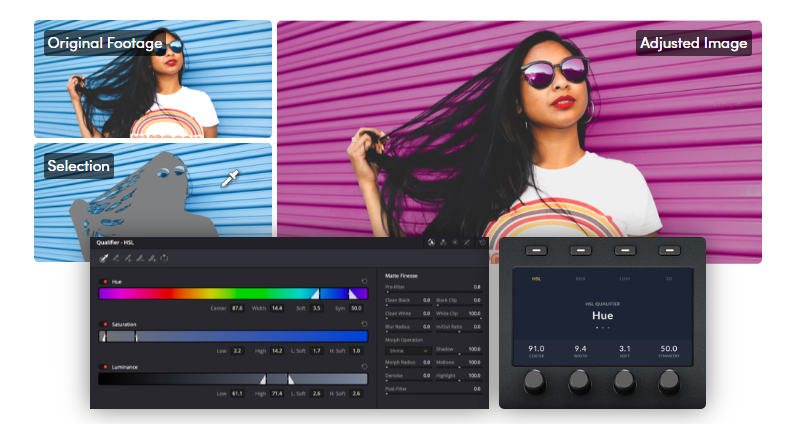Screen dimensions: 788x424
Task: Click the first qualifier mode icon in header
Action: [431, 242]
